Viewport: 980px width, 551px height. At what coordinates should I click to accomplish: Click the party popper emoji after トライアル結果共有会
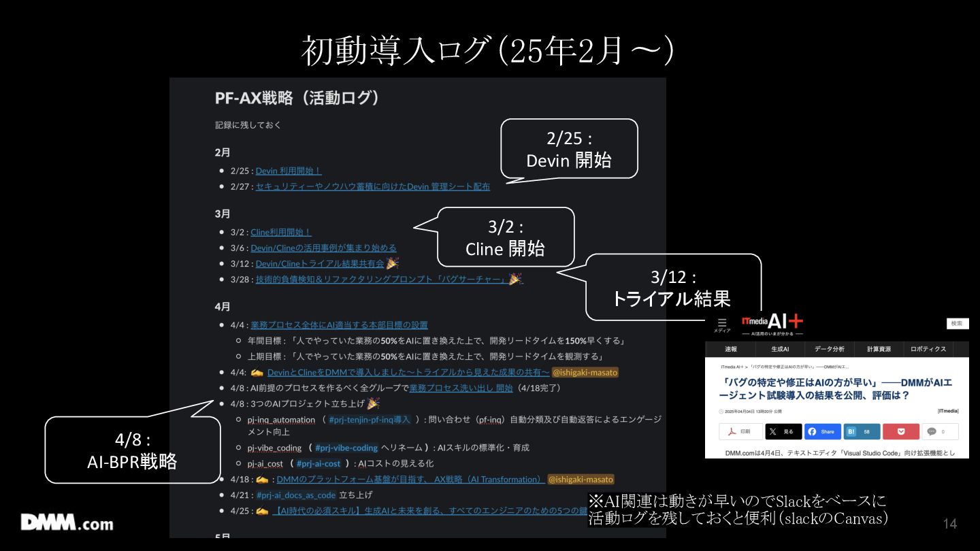pyautogui.click(x=392, y=263)
